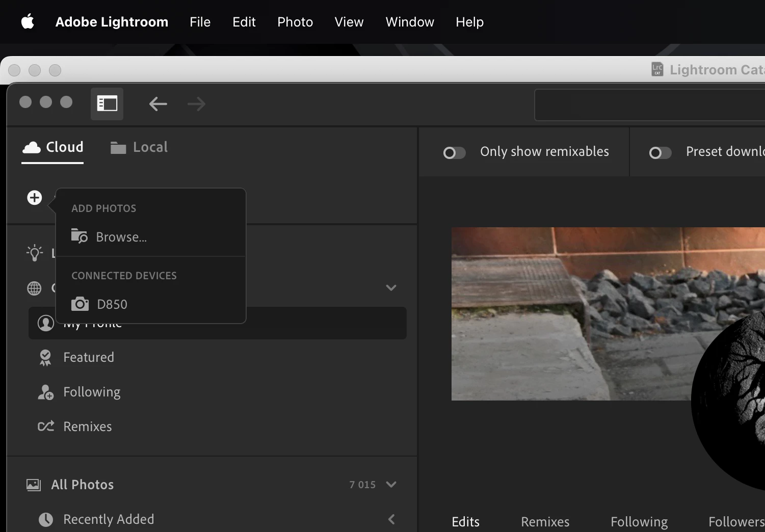Open the Help menu

pos(469,22)
